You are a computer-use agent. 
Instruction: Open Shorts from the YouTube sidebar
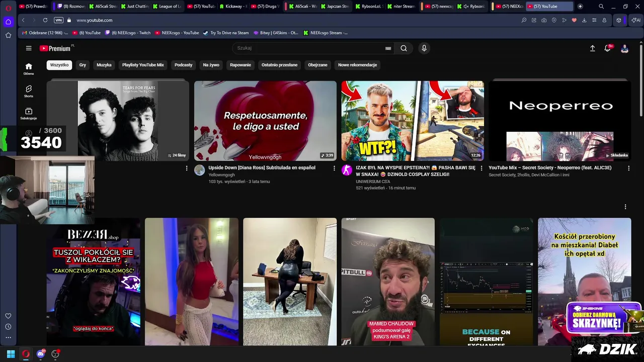(29, 91)
